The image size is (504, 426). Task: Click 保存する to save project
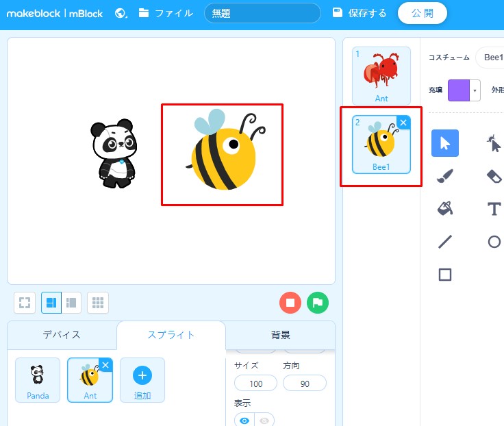360,13
